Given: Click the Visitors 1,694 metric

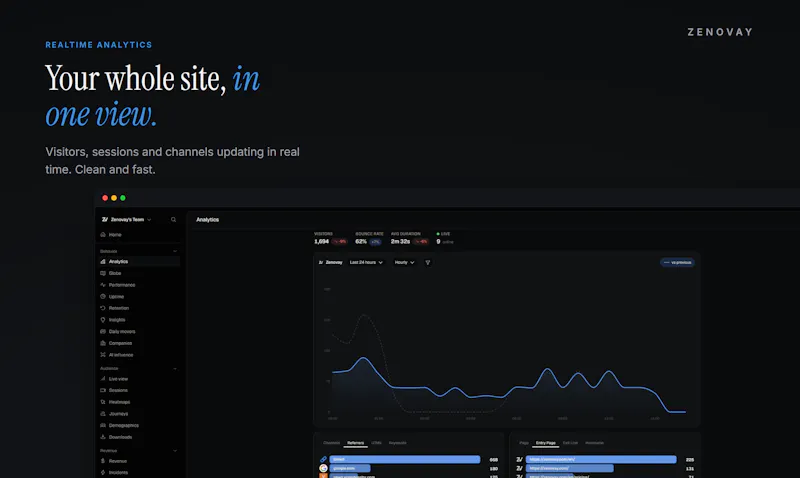Looking at the screenshot, I should click(330, 238).
